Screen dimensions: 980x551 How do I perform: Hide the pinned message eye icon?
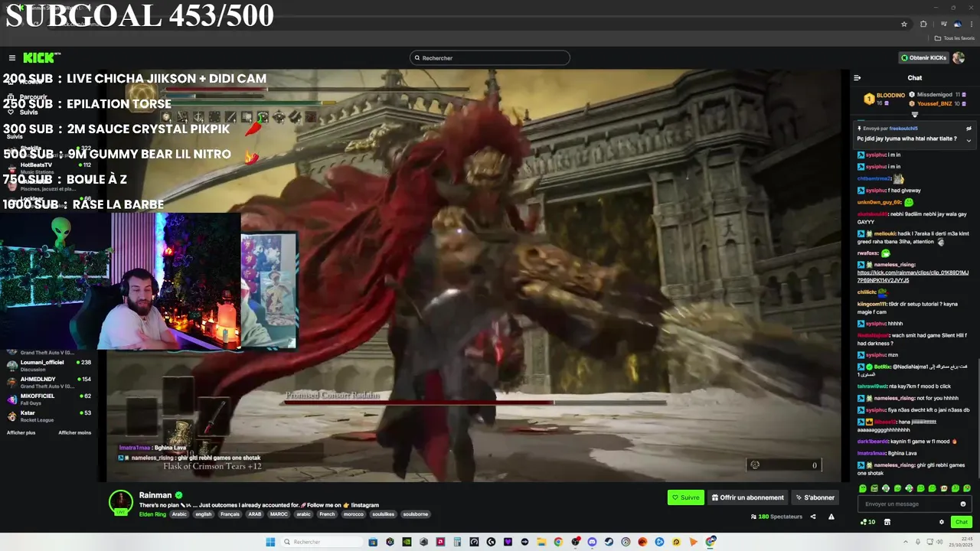969,129
